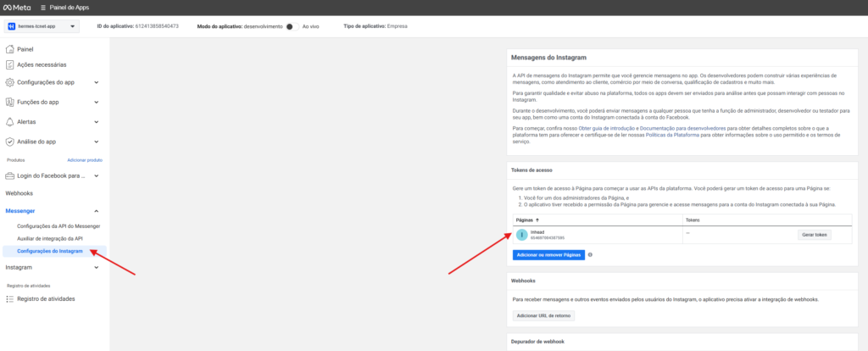Click the Login do Facebook briefcase icon
Screen dimensions: 868x351
(9, 176)
